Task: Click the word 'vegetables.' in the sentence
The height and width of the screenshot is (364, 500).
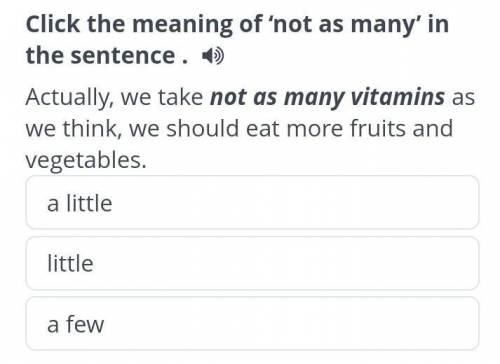Action: click(86, 161)
